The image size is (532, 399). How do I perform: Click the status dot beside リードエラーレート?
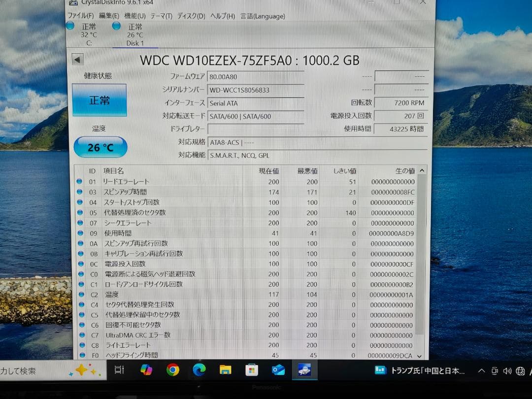(x=80, y=181)
